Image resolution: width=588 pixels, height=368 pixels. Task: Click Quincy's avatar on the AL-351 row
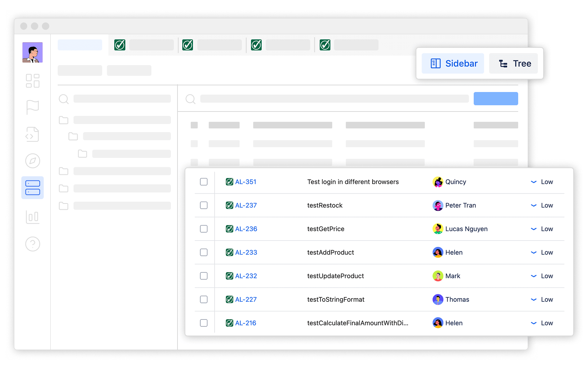point(438,181)
